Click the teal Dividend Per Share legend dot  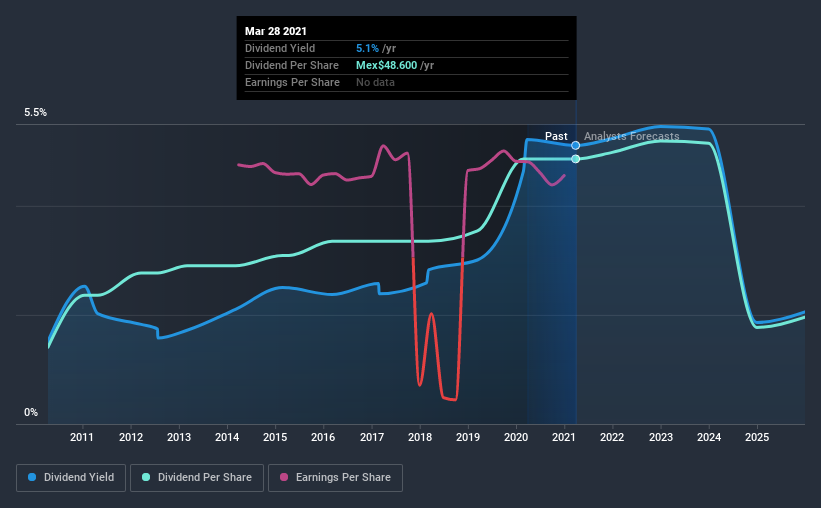(x=146, y=477)
